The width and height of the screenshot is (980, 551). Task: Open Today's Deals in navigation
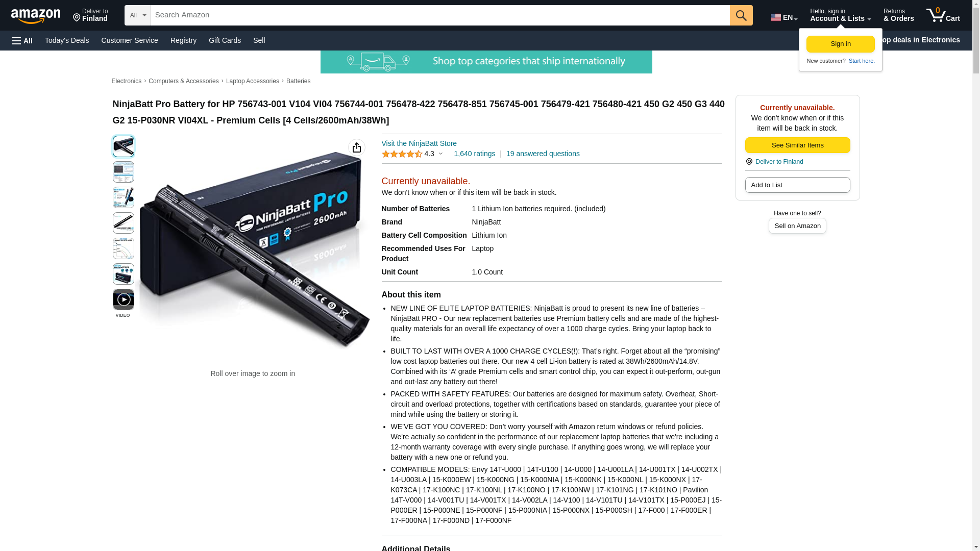[x=67, y=40]
